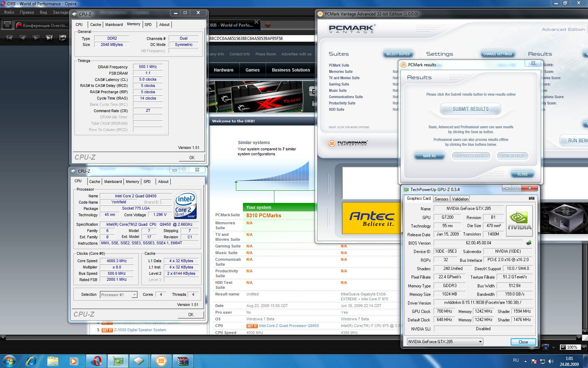
Task: Open the Intel Core 2 Quad Processor Q9450 link
Action: (x=289, y=326)
